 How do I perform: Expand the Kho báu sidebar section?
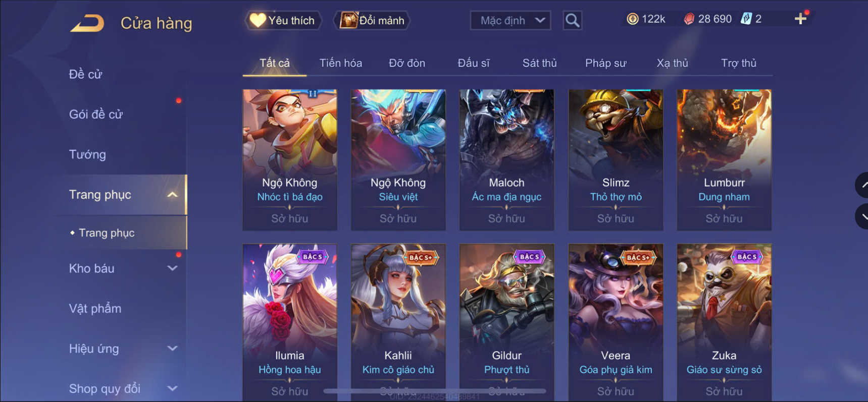(x=172, y=268)
